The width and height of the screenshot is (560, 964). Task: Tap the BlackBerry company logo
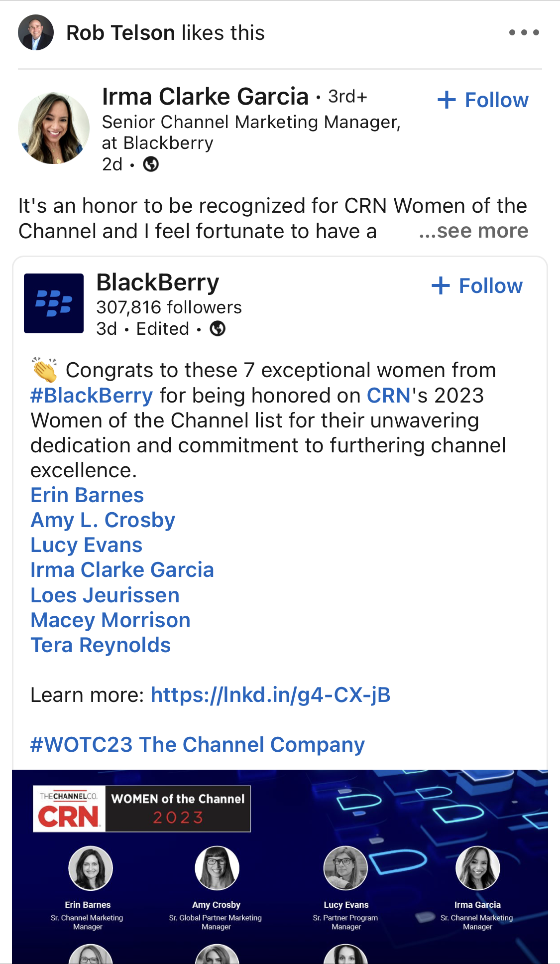click(54, 303)
